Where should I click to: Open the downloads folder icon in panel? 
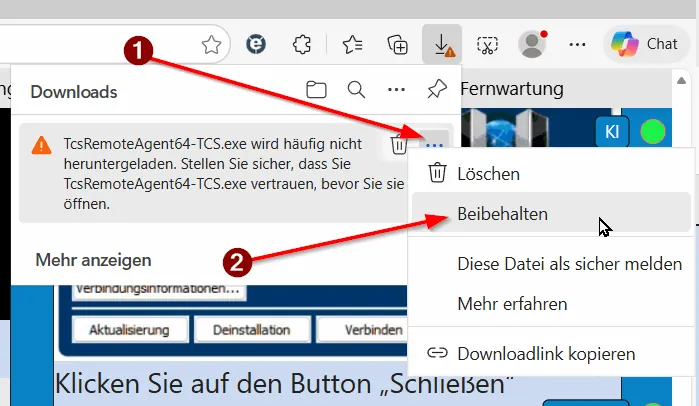(x=317, y=91)
